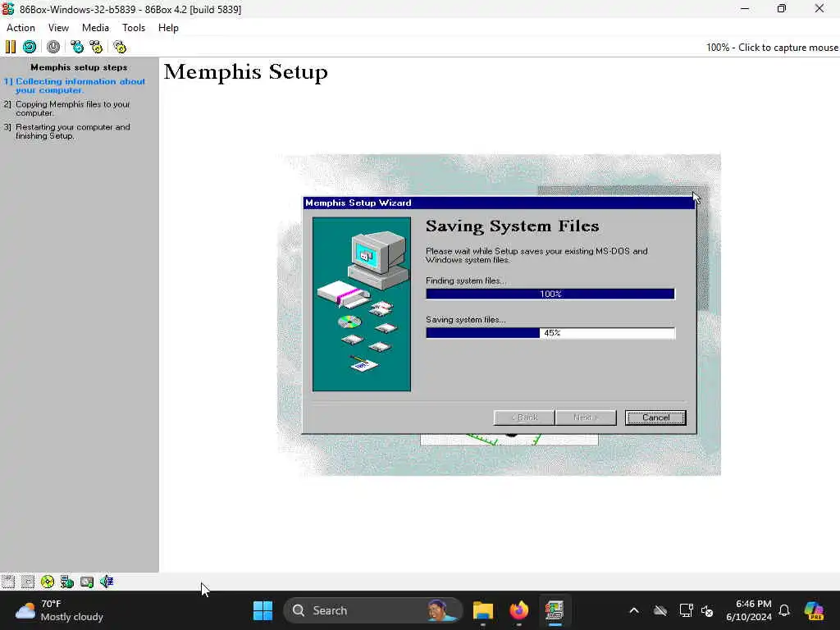
Task: Send Ctrl+Alt+Esc using the toolbar icon
Action: 96,47
